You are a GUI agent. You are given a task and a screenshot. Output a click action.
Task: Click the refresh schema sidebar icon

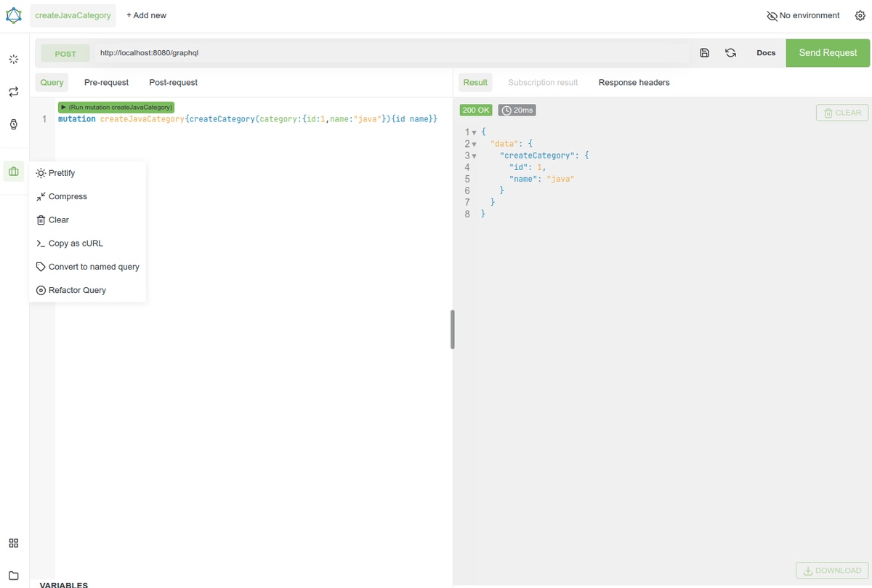coord(13,92)
